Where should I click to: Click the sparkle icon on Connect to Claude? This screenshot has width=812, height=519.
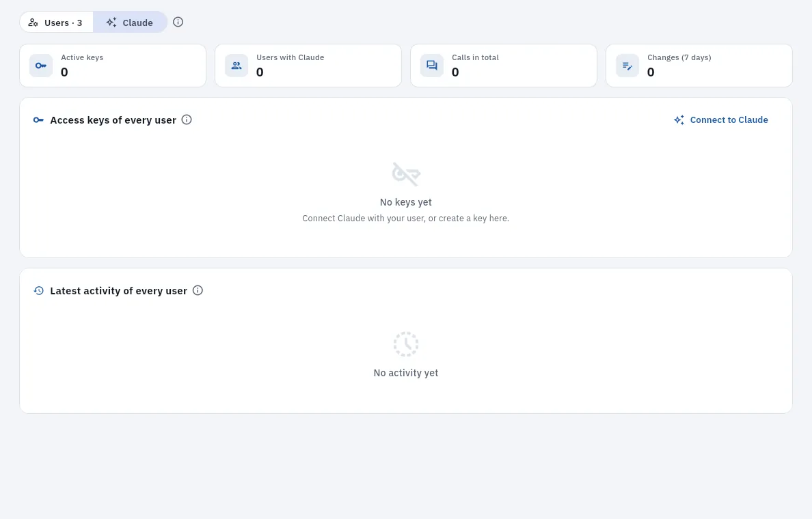[679, 120]
